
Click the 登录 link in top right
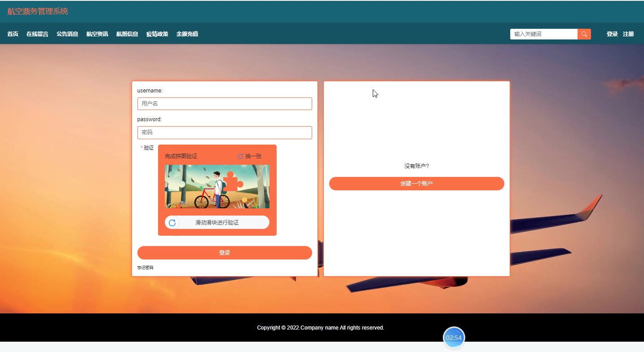[x=612, y=34]
